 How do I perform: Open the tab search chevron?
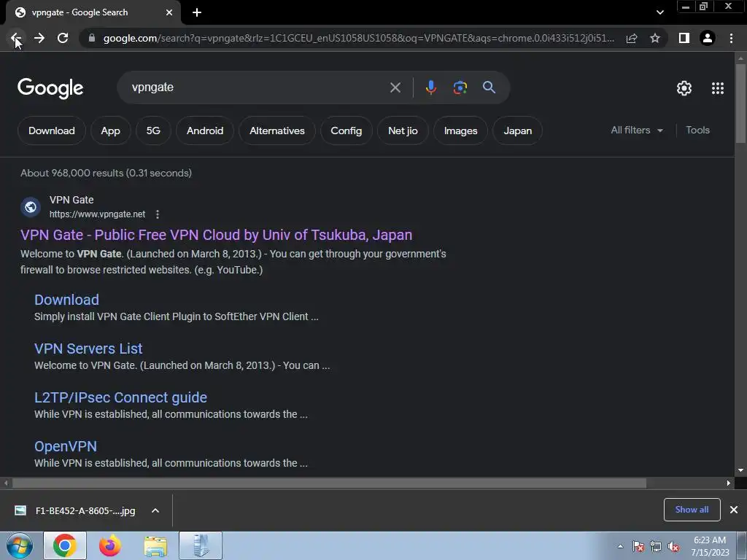(659, 12)
